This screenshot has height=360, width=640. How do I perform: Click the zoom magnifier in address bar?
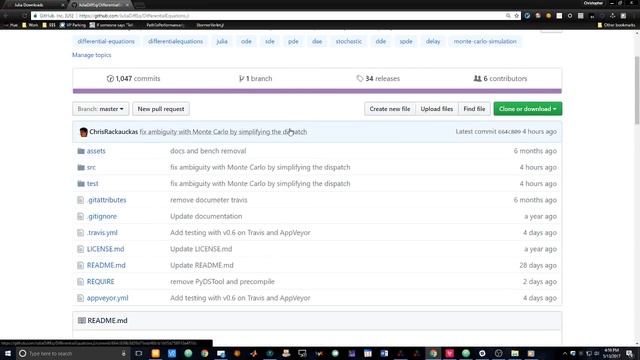508,16
